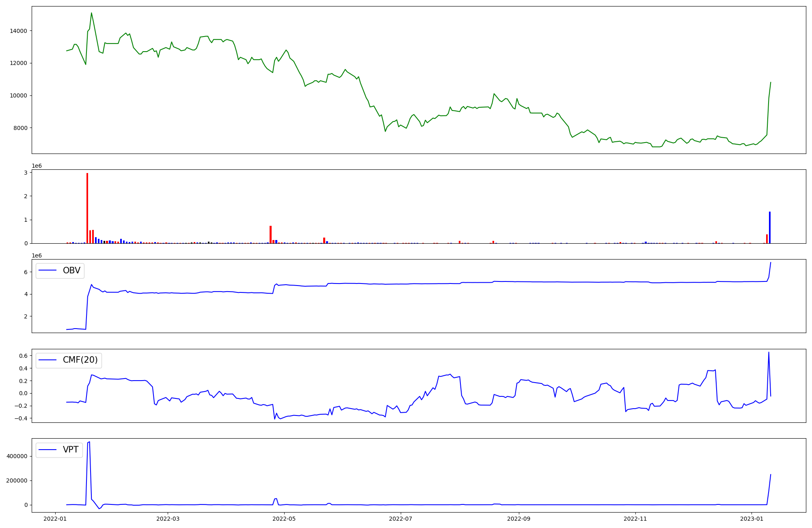Select the 2022-03 x-axis tick label
The image size is (812, 528).
[168, 519]
